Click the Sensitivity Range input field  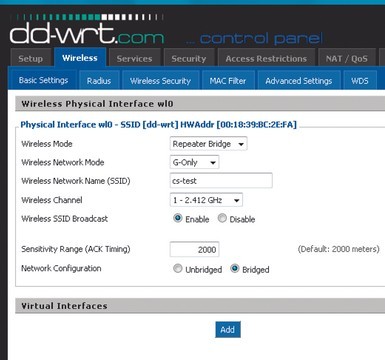[x=194, y=249]
